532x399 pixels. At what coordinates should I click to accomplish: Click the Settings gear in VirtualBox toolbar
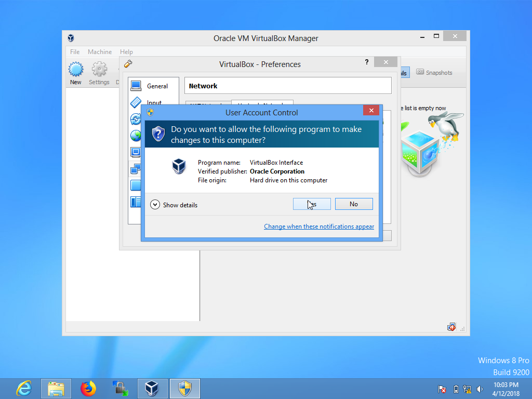pos(99,69)
